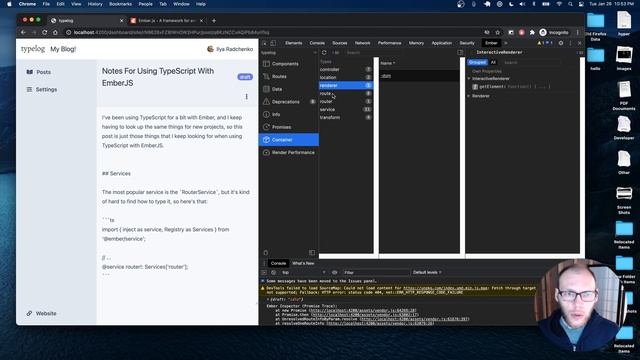Open Settings in Typelog sidebar
This screenshot has height=360, width=640.
tap(42, 89)
